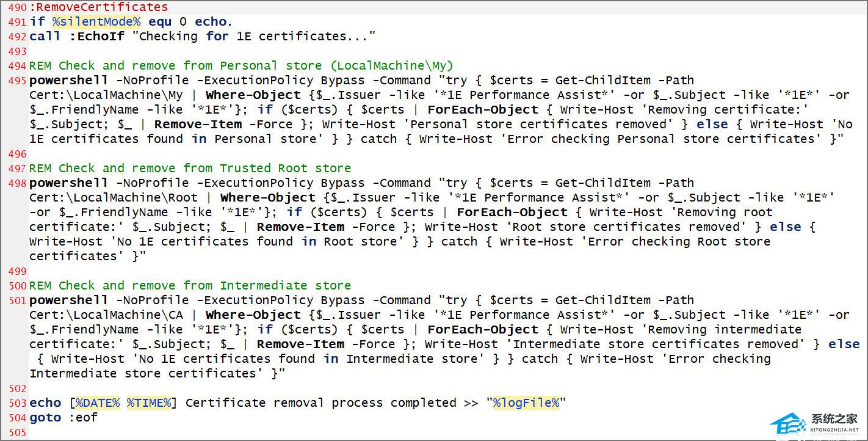This screenshot has height=441, width=868.
Task: Click the Cert:\LocalMachine\Root path text
Action: pos(114,197)
